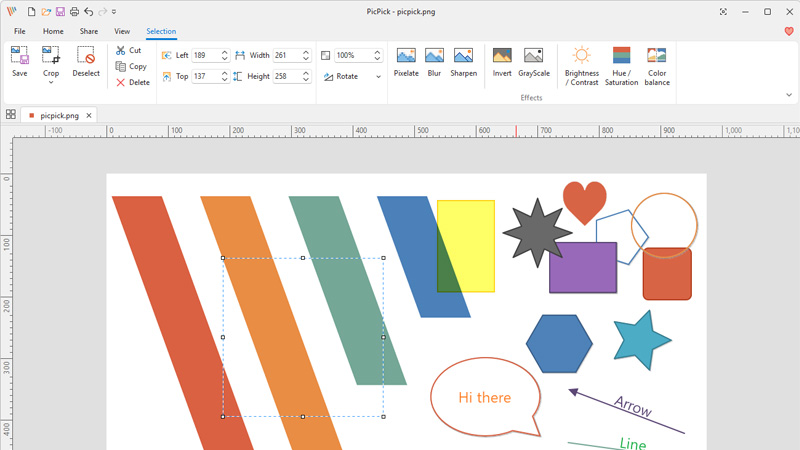Click the Height field stepper arrows
Viewport: 800px width, 450px height.
click(x=306, y=76)
